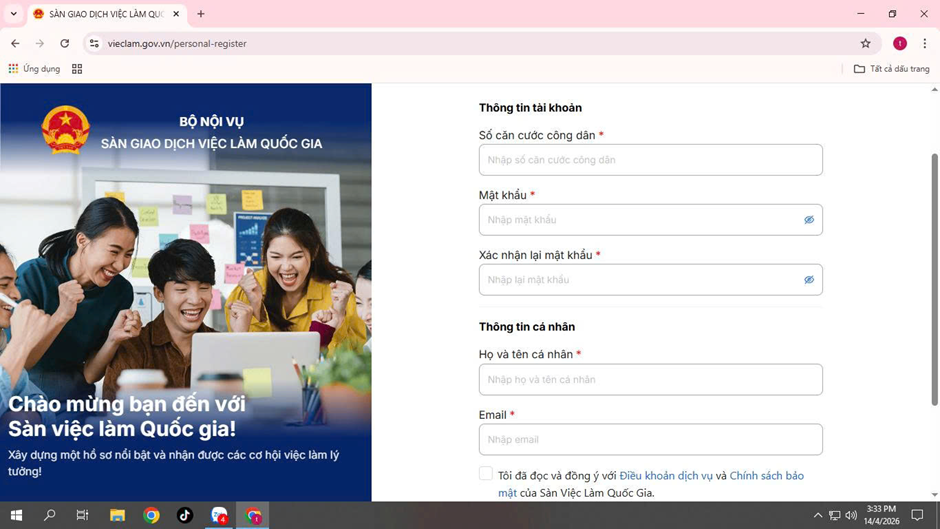Bookmark this page with star icon

866,44
